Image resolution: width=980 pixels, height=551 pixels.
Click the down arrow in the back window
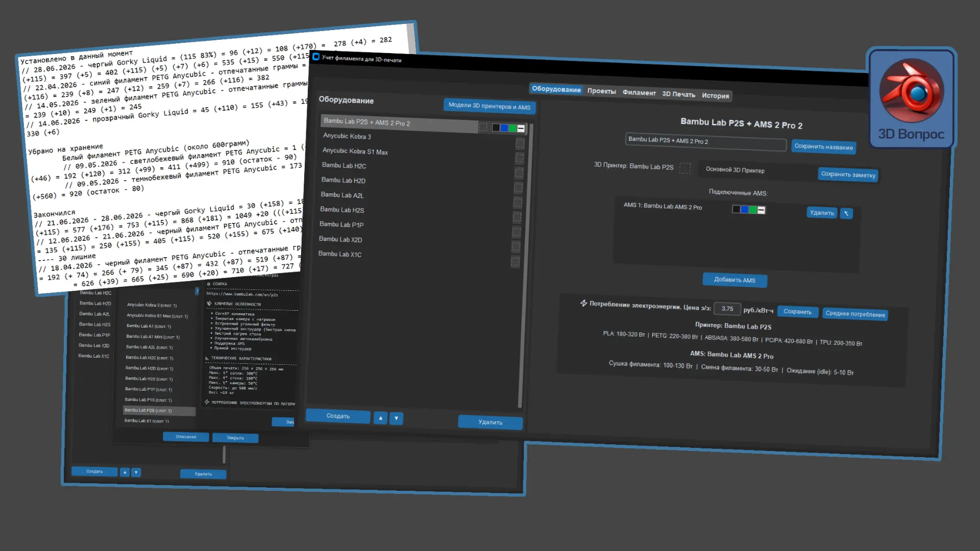point(136,472)
